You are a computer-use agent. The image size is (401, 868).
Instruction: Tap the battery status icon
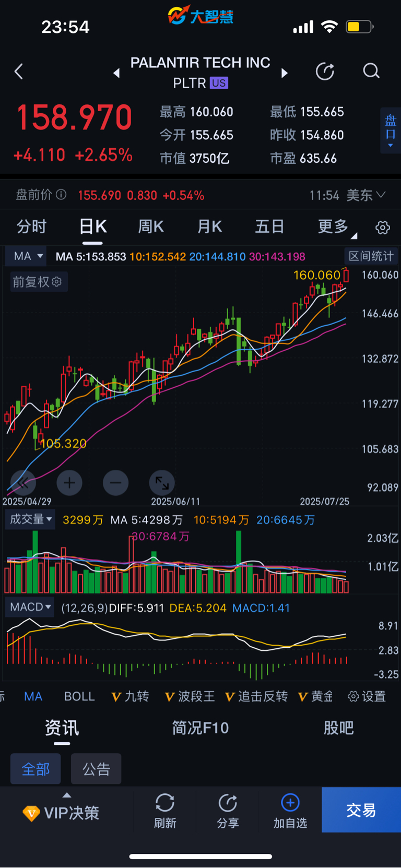tap(360, 27)
